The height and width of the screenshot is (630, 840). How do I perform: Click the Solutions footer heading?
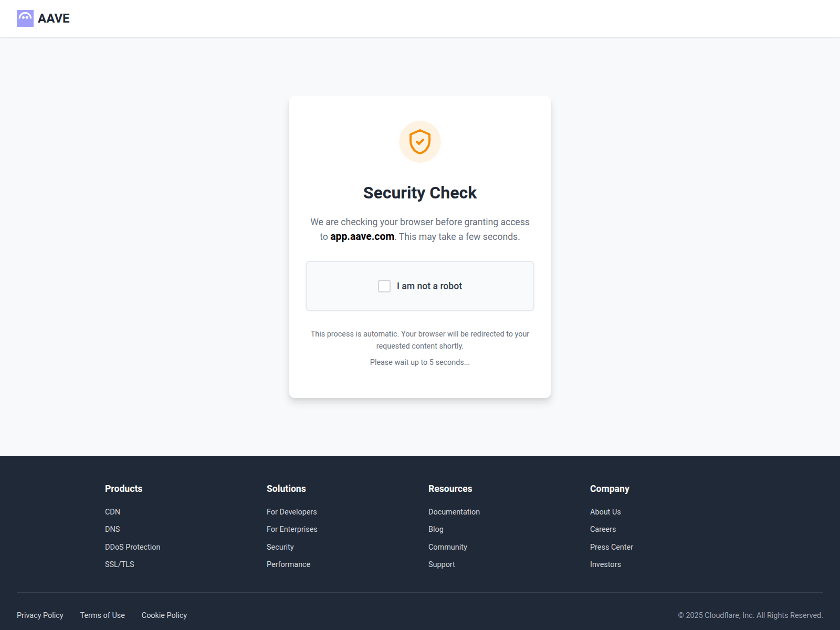click(x=286, y=489)
